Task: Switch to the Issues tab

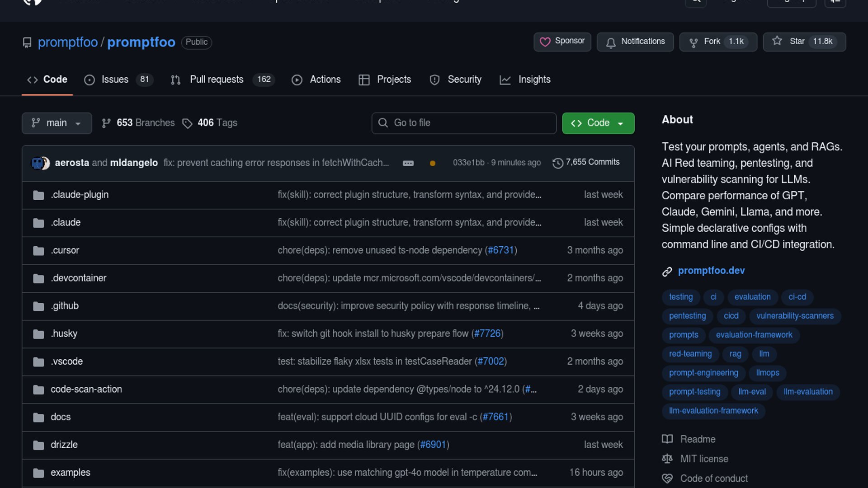Action: pyautogui.click(x=115, y=80)
